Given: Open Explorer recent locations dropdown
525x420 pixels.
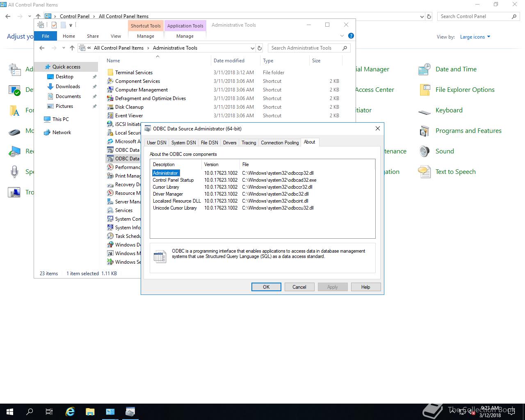Looking at the screenshot, I should click(x=64, y=48).
